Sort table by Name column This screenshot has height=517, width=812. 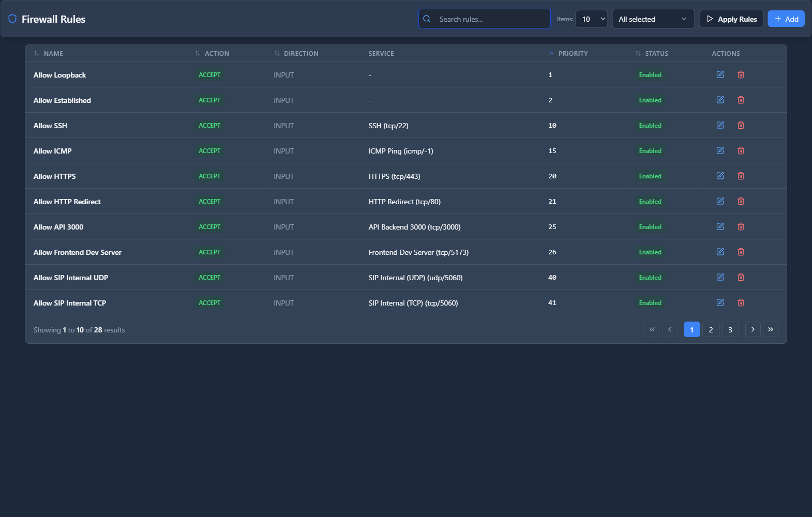coord(53,53)
